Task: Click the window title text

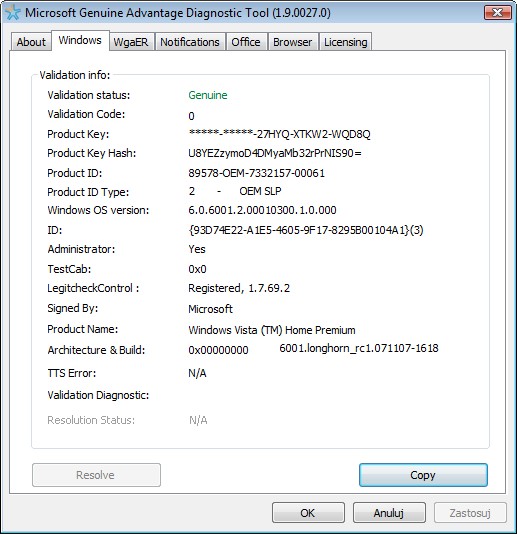Action: click(178, 13)
